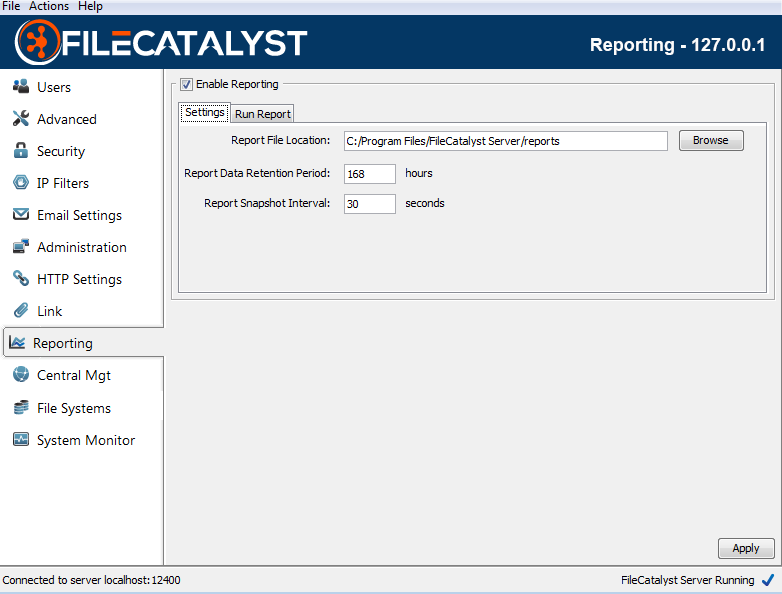782x594 pixels.
Task: Click the 'Report File Location:' label
Action: (x=280, y=140)
